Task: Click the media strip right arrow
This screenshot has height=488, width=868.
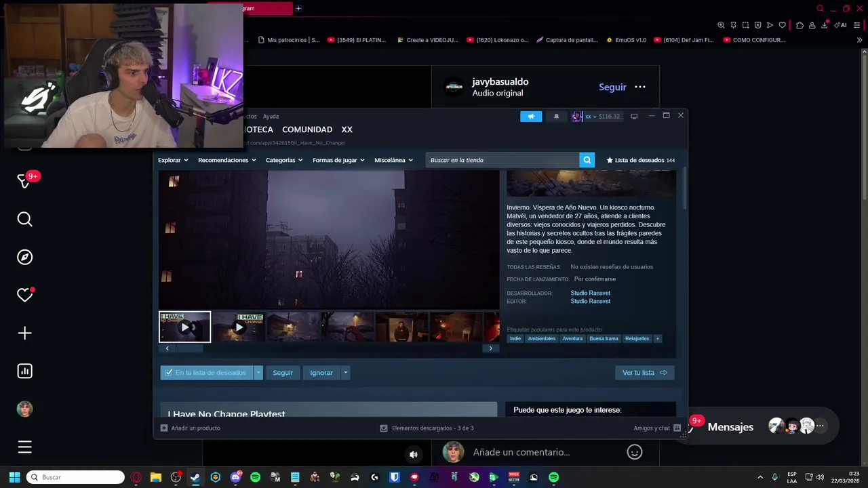Action: (491, 348)
